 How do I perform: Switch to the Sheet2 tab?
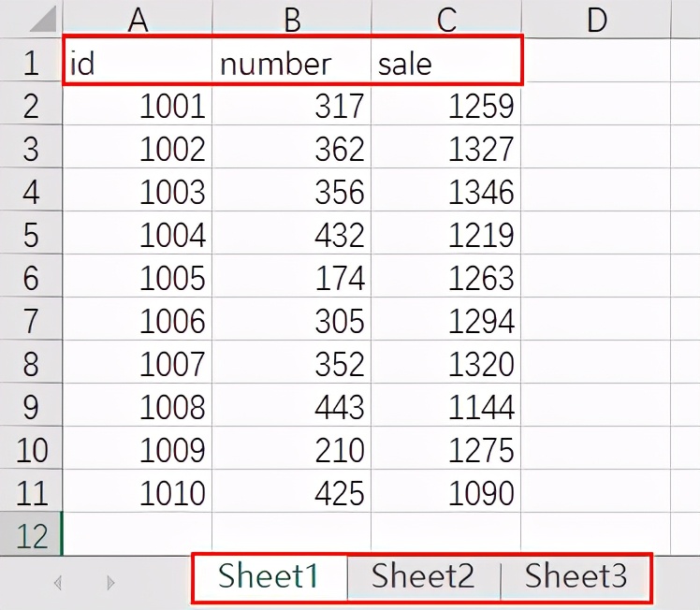tap(423, 576)
